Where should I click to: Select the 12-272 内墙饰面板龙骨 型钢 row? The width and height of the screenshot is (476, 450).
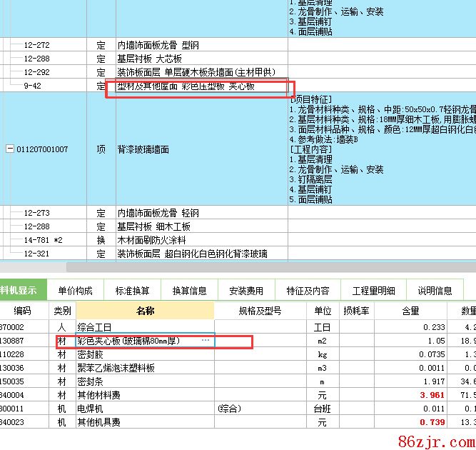pos(158,46)
